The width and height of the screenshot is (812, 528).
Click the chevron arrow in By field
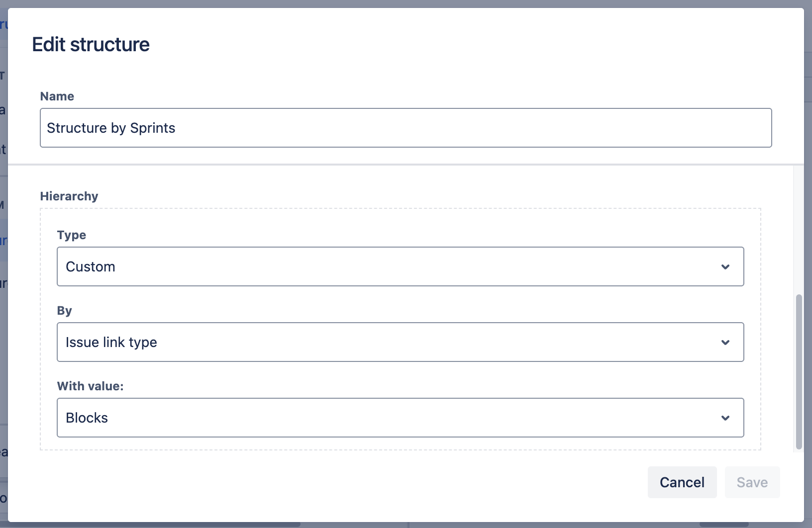(x=725, y=343)
